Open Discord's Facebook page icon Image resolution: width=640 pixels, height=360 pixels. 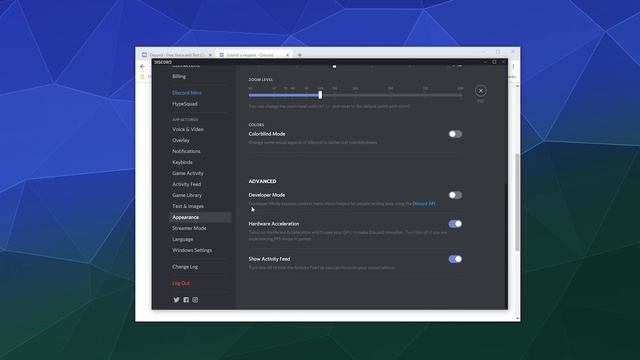click(x=186, y=300)
